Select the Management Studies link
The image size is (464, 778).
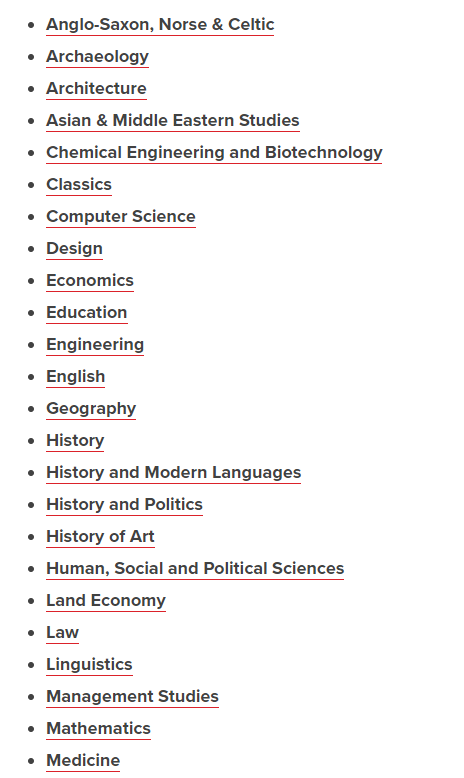133,697
